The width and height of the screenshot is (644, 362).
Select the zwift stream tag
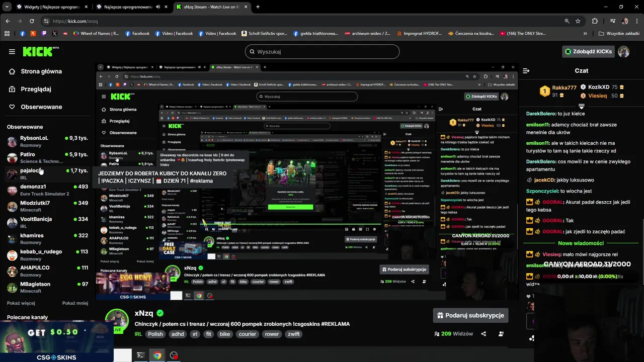[x=294, y=334]
